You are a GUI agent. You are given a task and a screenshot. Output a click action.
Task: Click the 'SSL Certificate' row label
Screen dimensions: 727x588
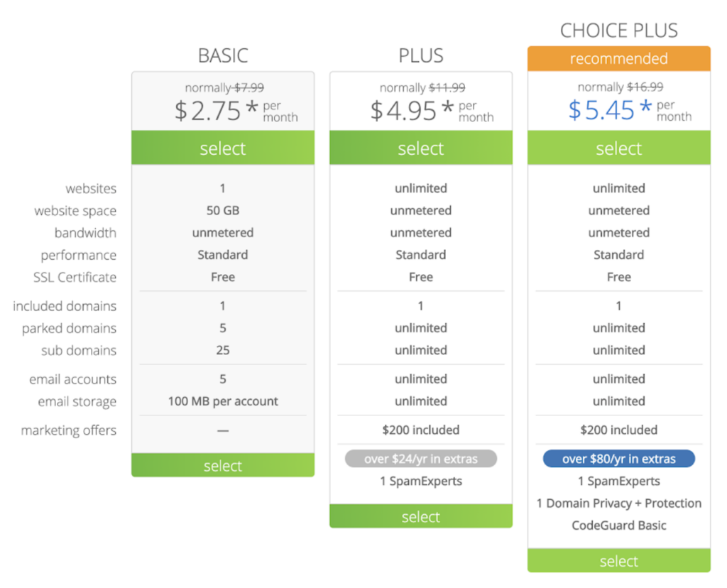click(x=75, y=277)
